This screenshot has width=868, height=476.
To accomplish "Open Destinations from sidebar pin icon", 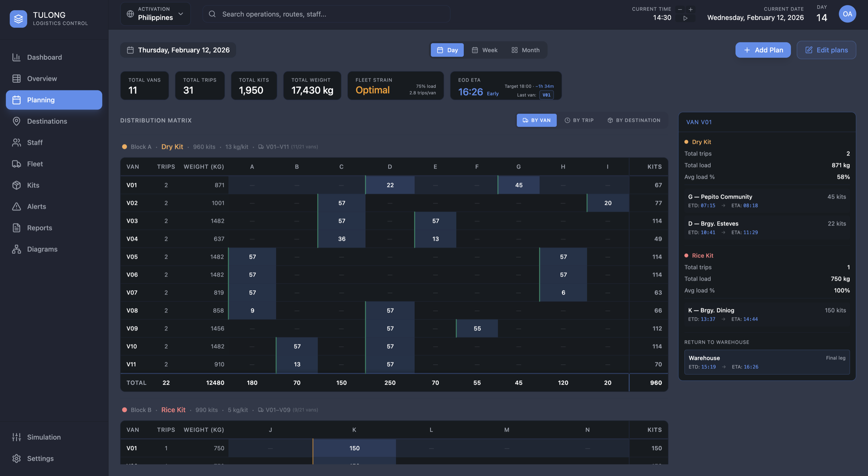I will (x=16, y=121).
